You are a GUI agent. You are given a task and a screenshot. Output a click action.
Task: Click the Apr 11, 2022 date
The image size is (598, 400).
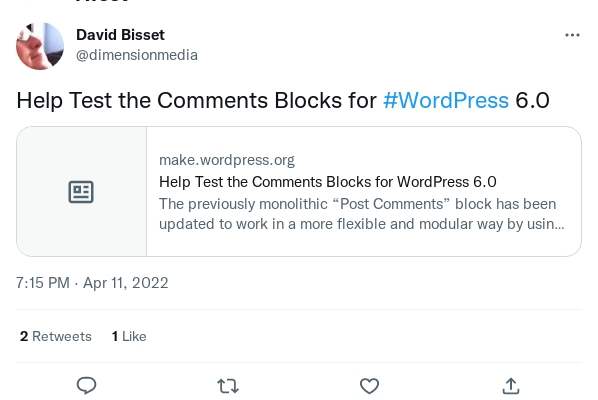pyautogui.click(x=125, y=283)
